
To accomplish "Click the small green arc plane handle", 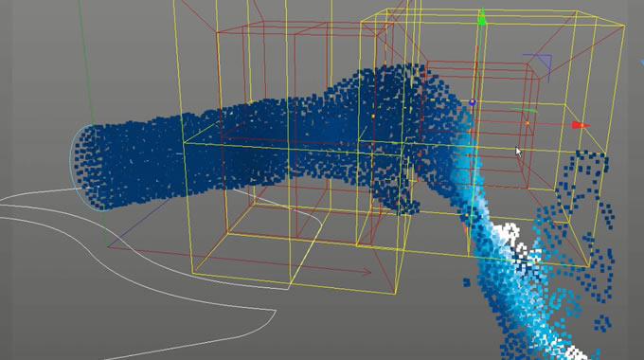I will [524, 110].
